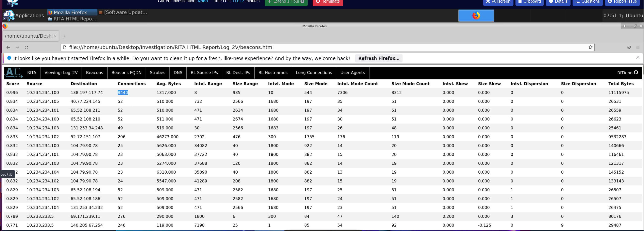Bookmark this page with the star icon
Image resolution: width=644 pixels, height=231 pixels.
pos(590,47)
